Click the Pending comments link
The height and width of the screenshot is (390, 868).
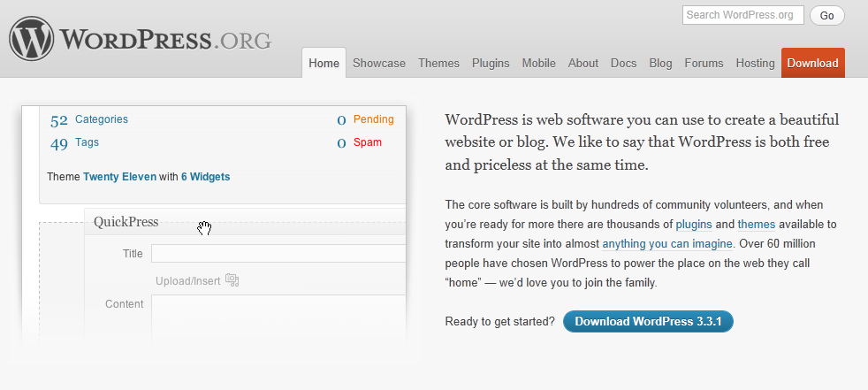(x=374, y=119)
